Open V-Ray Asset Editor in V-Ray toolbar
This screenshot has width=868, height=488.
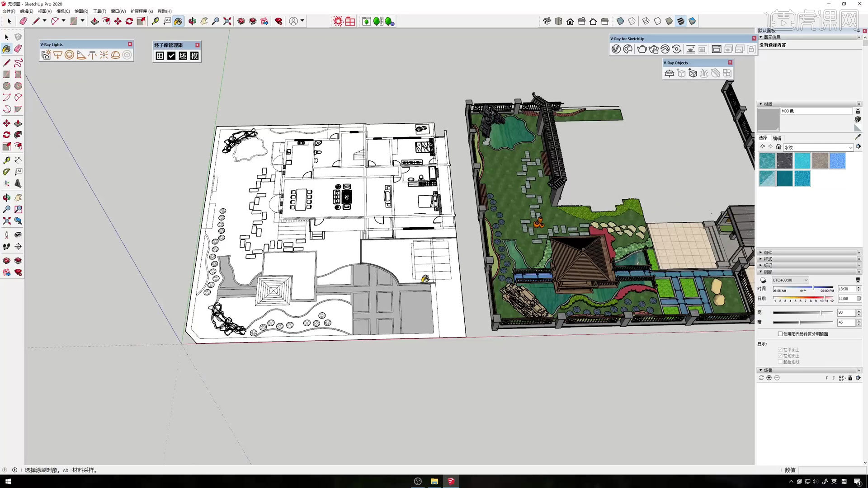click(x=616, y=49)
